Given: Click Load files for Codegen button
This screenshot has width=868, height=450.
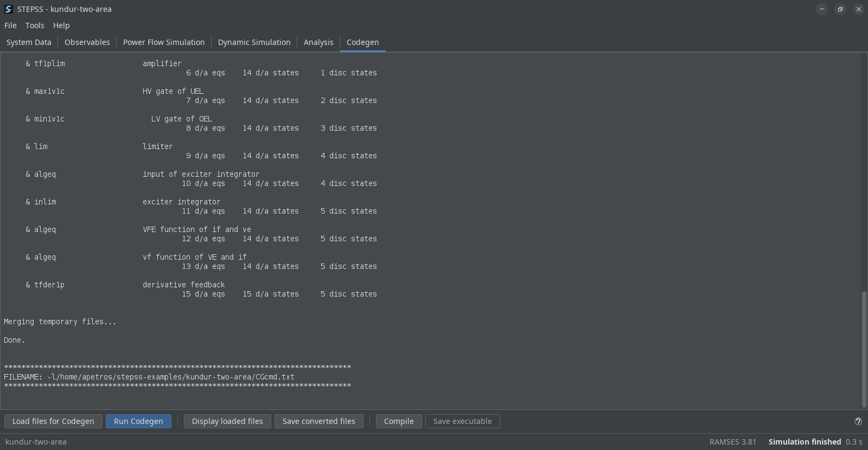Looking at the screenshot, I should [x=53, y=421].
